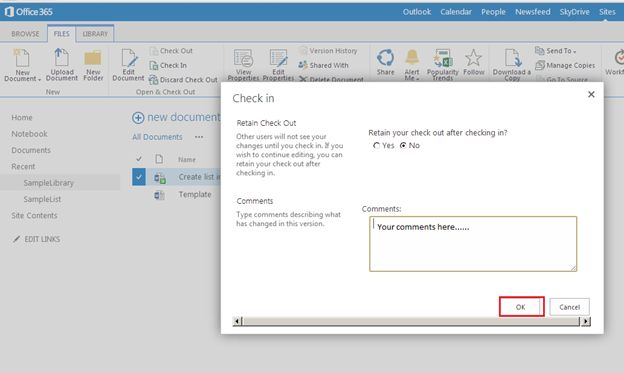The image size is (624, 373).
Task: Open Site Contents link
Action: (x=34, y=215)
